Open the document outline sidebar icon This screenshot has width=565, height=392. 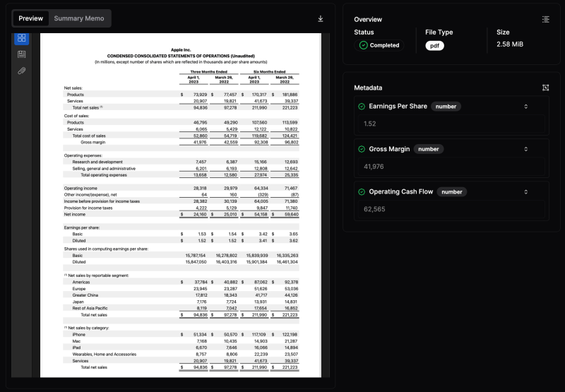click(22, 54)
